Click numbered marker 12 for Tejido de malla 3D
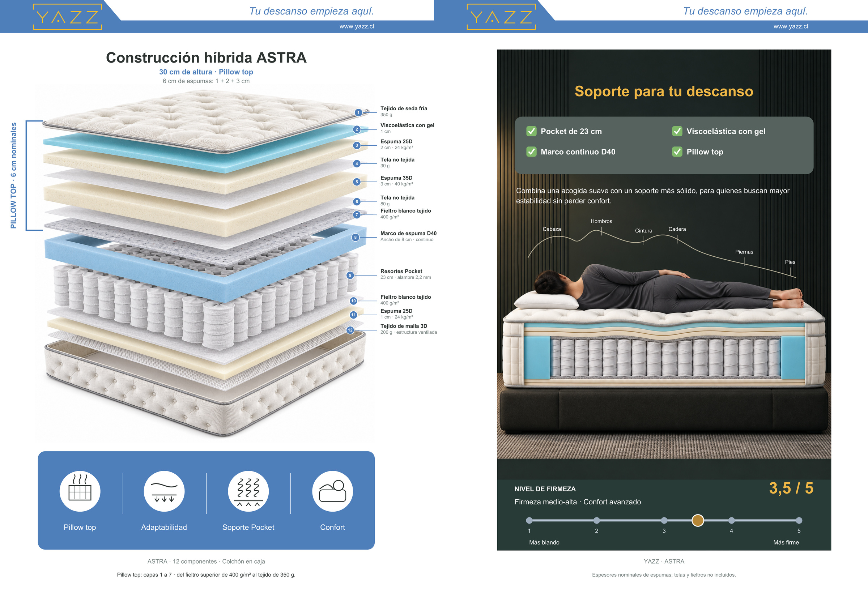868x589 pixels. (x=350, y=330)
